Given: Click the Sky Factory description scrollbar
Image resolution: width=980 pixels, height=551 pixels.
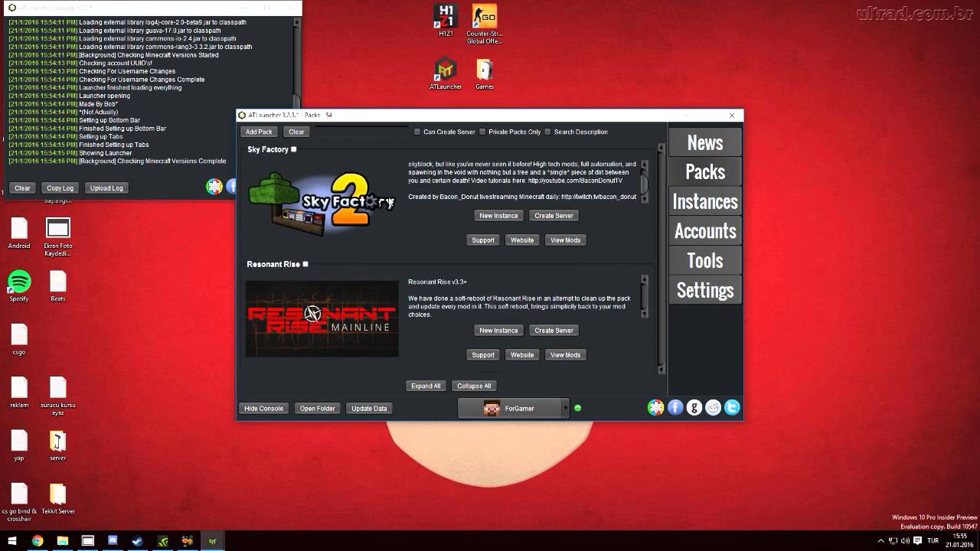Looking at the screenshot, I should click(x=645, y=181).
